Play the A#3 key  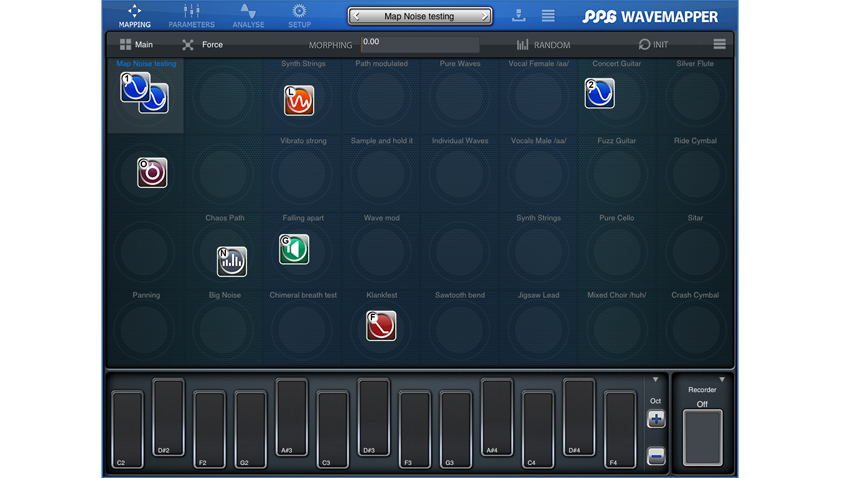291,417
